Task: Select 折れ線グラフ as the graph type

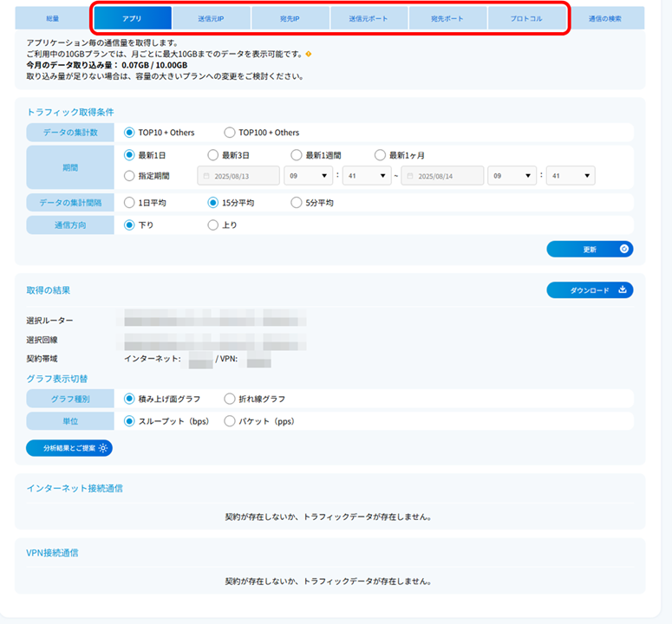Action: click(x=230, y=399)
